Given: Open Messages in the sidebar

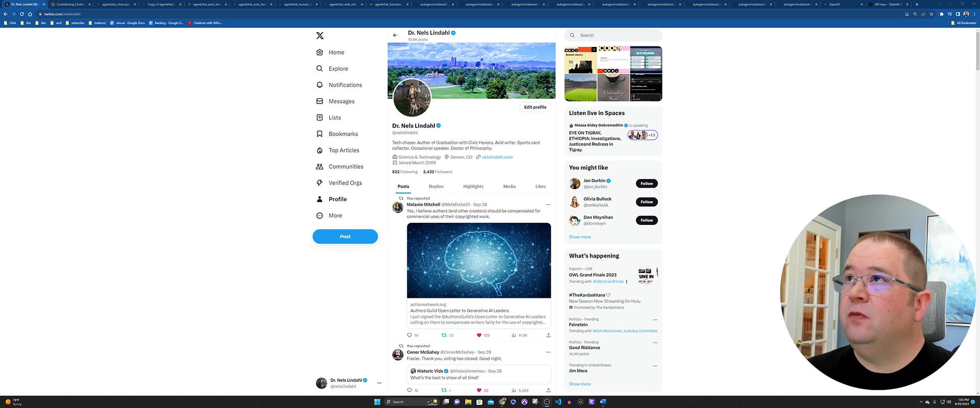Looking at the screenshot, I should [x=335, y=101].
